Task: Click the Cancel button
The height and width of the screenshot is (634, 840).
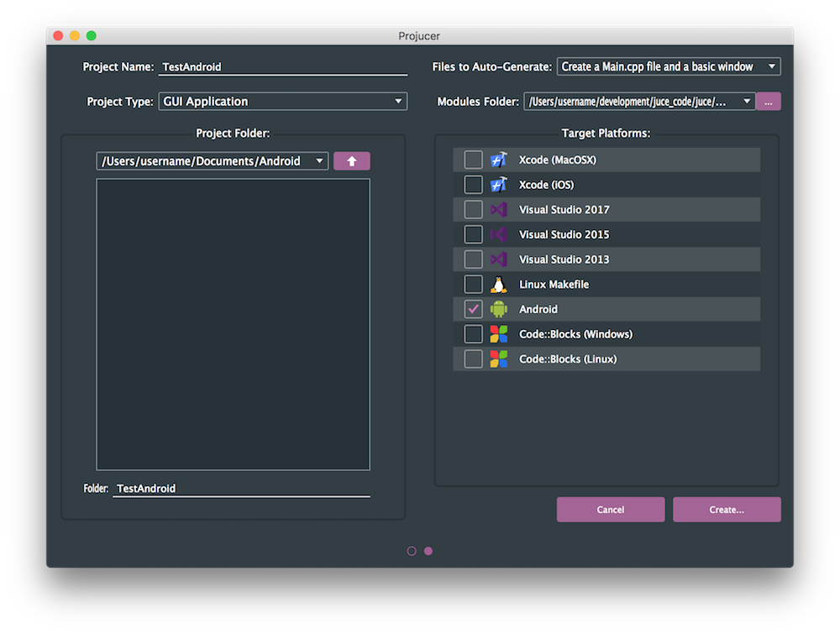Action: pos(611,510)
